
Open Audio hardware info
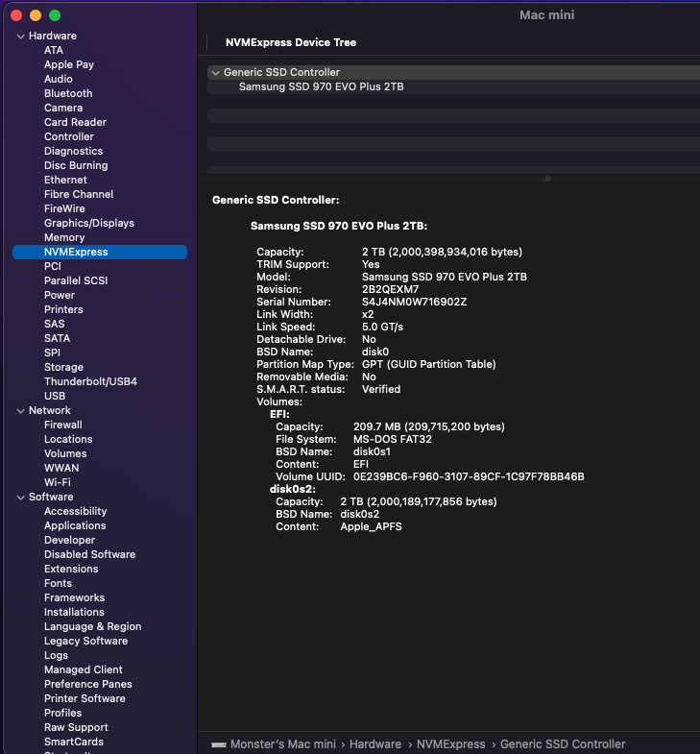coord(59,79)
